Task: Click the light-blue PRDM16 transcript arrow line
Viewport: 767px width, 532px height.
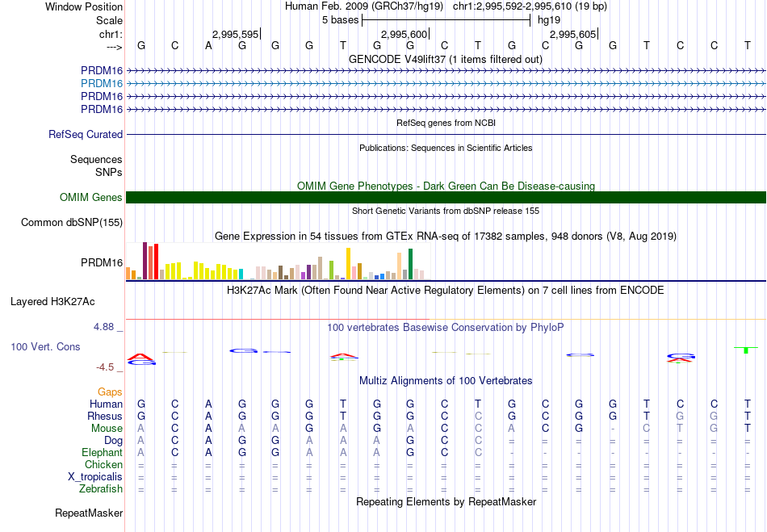Action: point(446,84)
